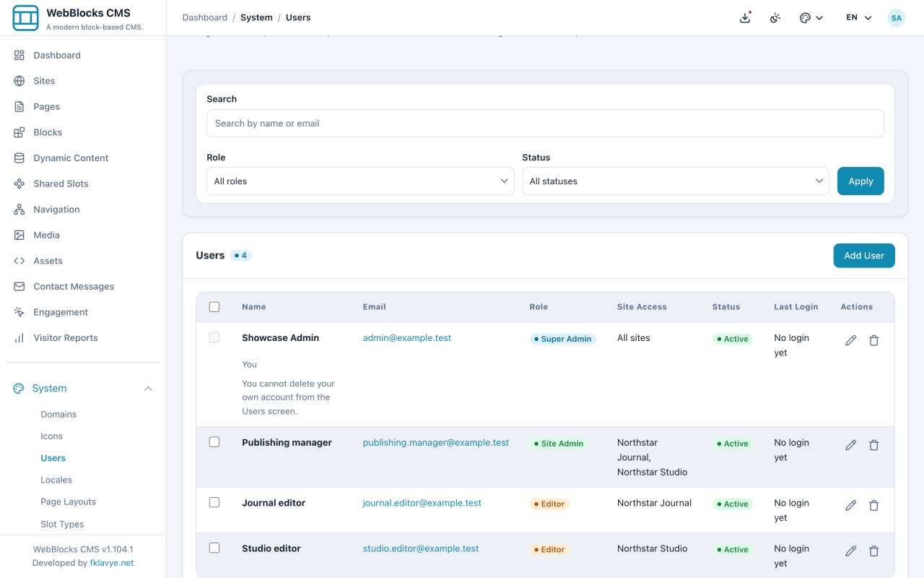The height and width of the screenshot is (578, 924).
Task: Open the downloads icon in header
Action: [746, 18]
